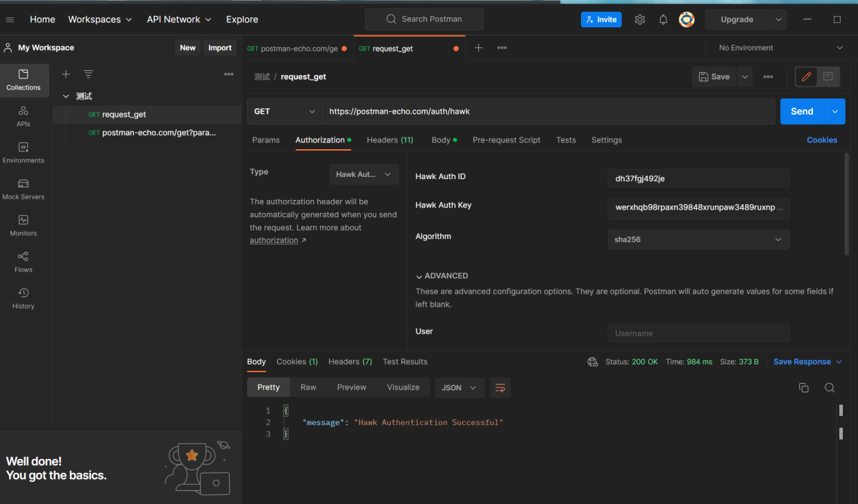This screenshot has height=504, width=858.
Task: Open Monitors sidebar panel
Action: (24, 226)
